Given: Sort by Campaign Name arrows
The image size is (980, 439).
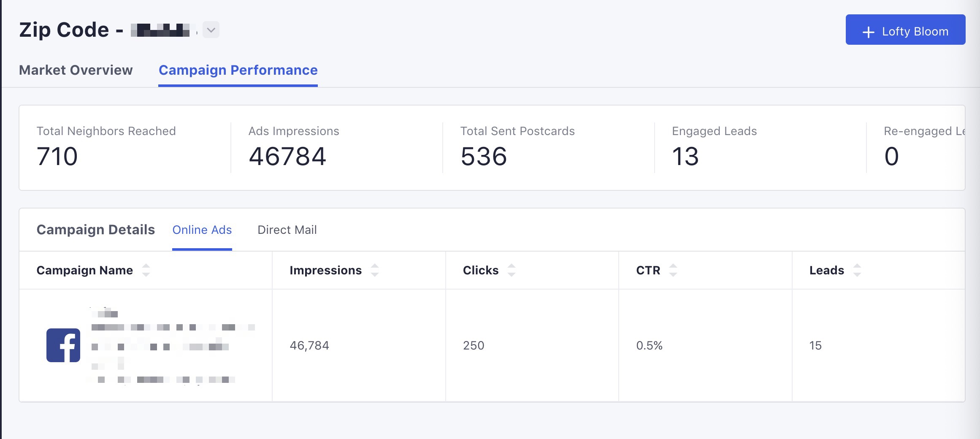Looking at the screenshot, I should (x=146, y=270).
